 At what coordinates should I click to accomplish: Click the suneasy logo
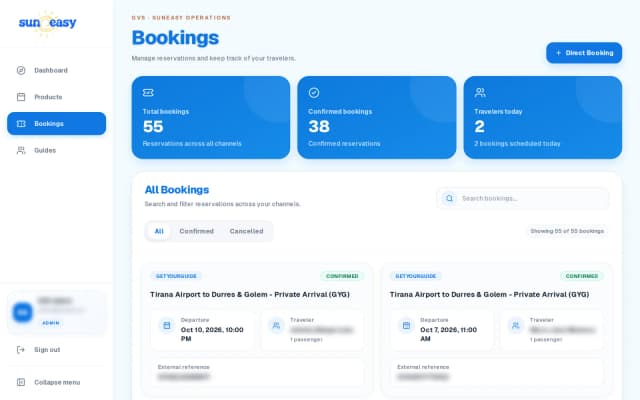pyautogui.click(x=47, y=23)
